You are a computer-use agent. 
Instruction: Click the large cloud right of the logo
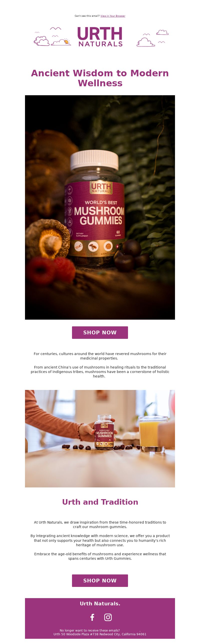click(x=145, y=42)
